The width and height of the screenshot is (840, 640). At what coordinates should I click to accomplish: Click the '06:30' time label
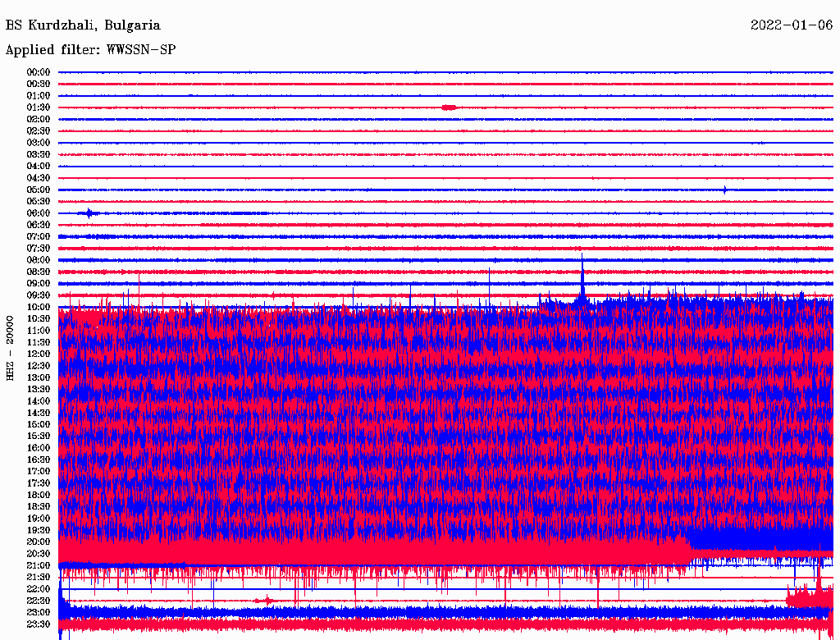click(x=39, y=225)
